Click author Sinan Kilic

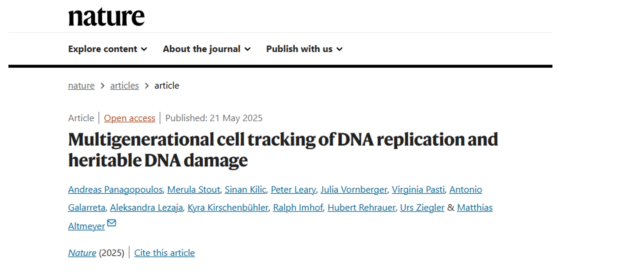(x=245, y=190)
